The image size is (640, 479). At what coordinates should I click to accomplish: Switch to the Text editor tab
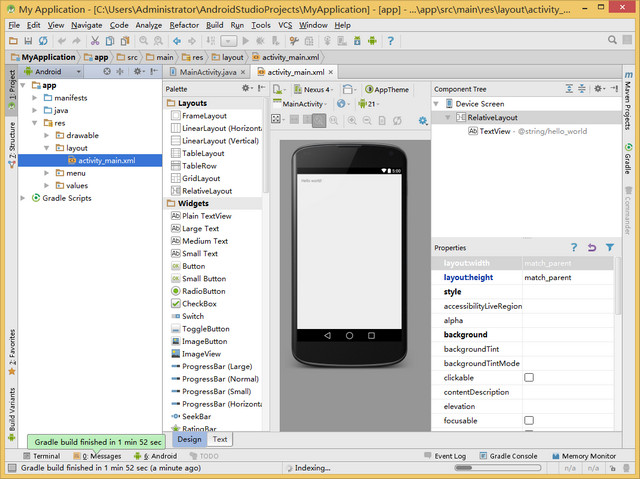tap(220, 439)
